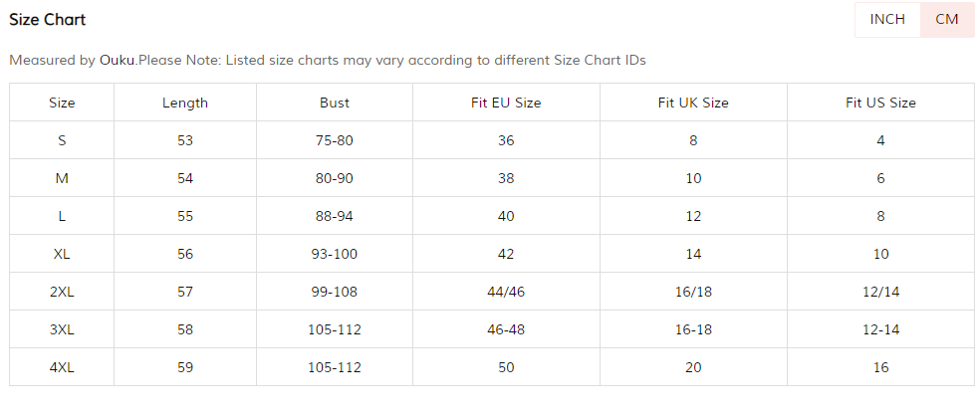Select the 4XL size row label
The image size is (980, 419).
62,367
